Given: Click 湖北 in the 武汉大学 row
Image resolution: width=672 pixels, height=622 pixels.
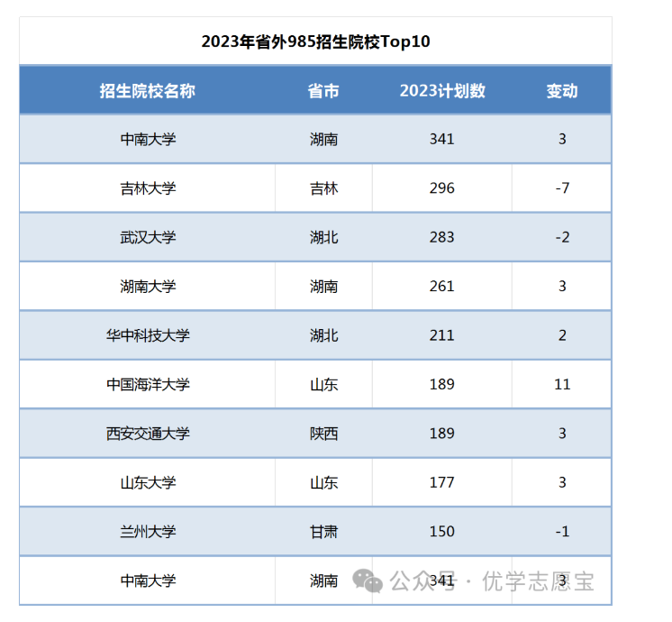Looking at the screenshot, I should [324, 237].
